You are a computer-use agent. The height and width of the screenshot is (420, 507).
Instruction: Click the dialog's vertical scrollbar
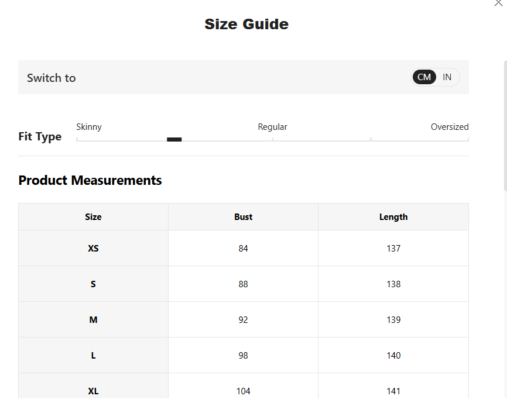click(505, 126)
